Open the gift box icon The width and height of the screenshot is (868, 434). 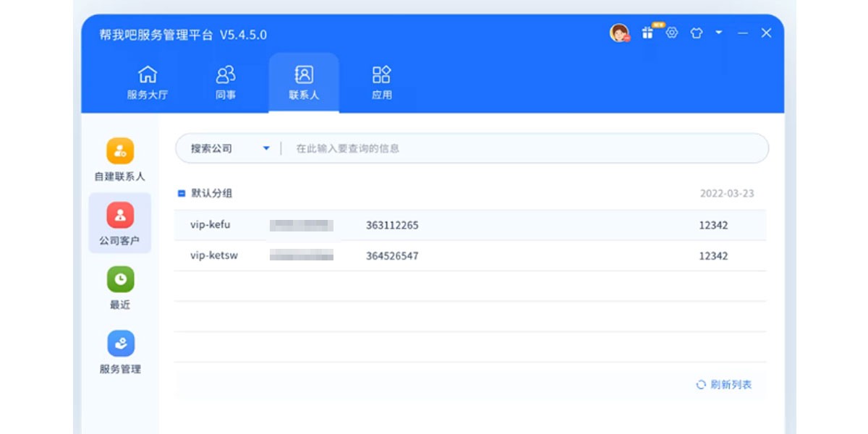(648, 33)
